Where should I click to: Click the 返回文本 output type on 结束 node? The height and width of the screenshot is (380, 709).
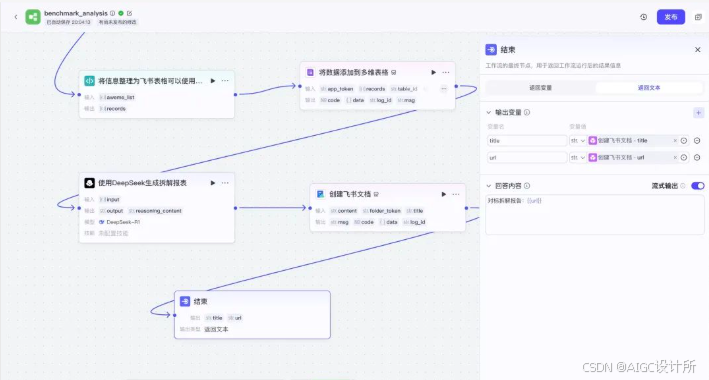[216, 329]
